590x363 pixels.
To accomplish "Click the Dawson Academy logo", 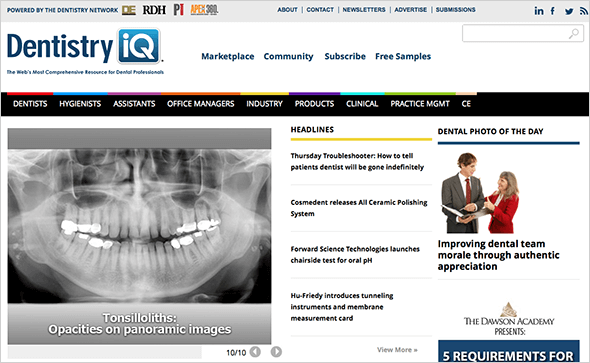I will [509, 319].
